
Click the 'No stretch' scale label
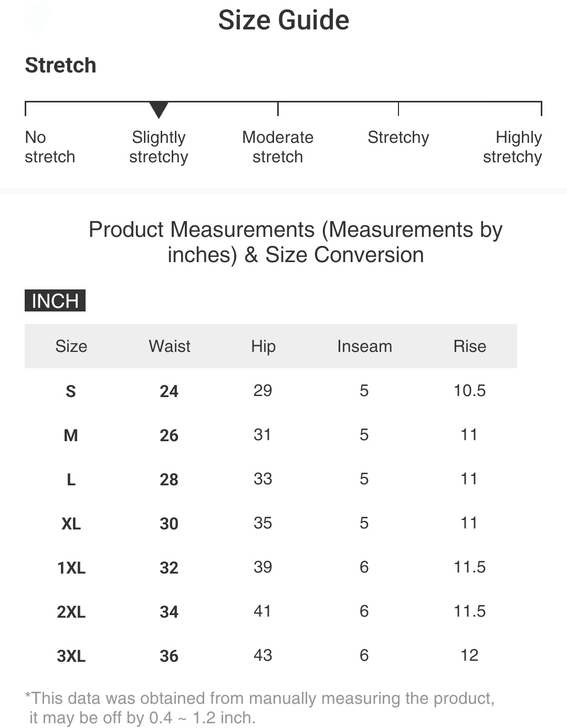coord(49,147)
